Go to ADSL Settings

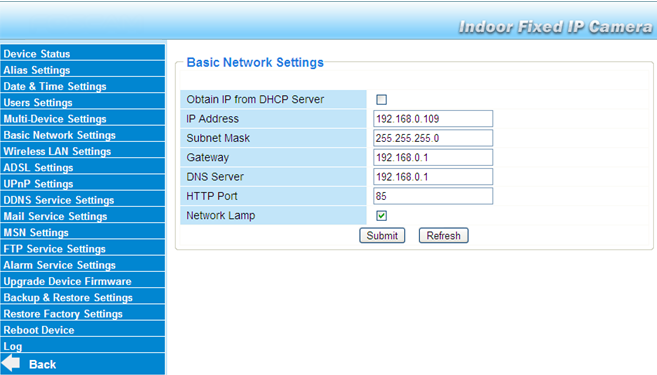[x=38, y=168]
